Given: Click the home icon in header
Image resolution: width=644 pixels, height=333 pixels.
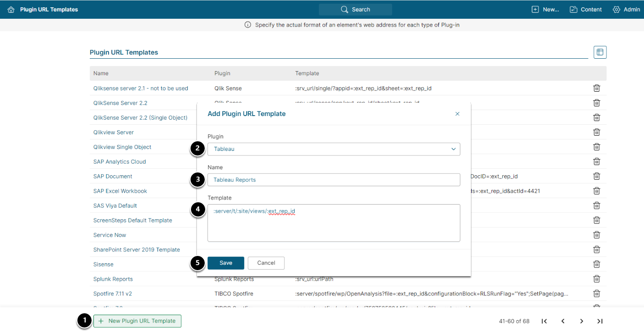Looking at the screenshot, I should (x=11, y=10).
